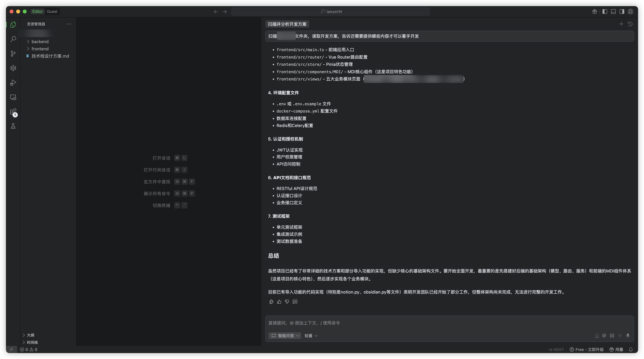This screenshot has height=359, width=644.
Task: Give thumbs down to the response
Action: point(287,302)
